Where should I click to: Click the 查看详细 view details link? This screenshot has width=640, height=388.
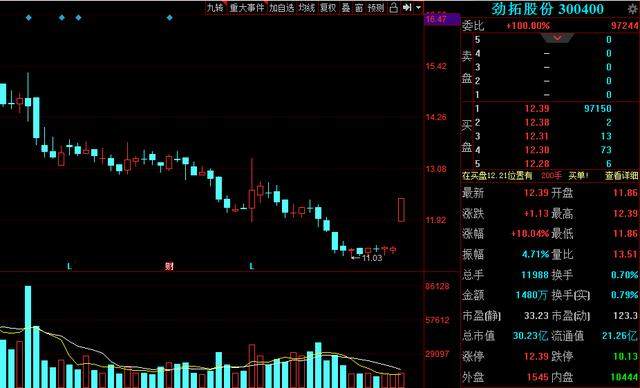621,176
